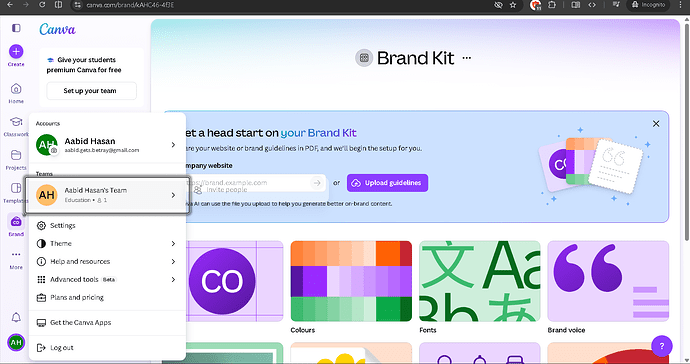Click Set up your team button
Screen dimensions: 690x364
coord(92,91)
